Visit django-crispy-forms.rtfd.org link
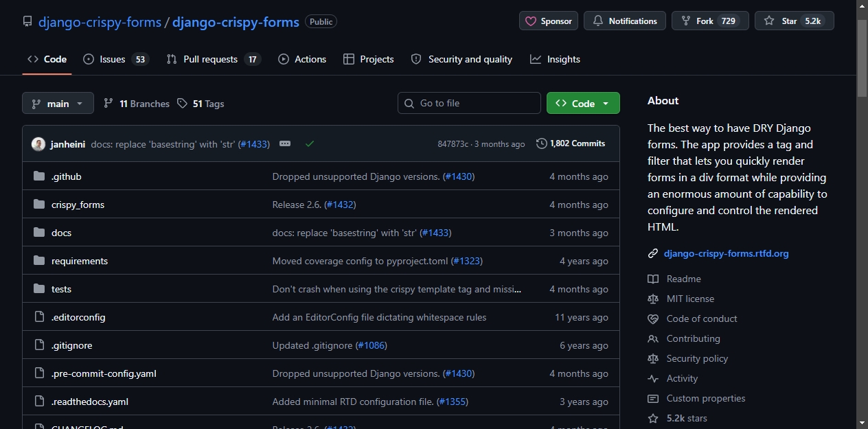 point(727,253)
